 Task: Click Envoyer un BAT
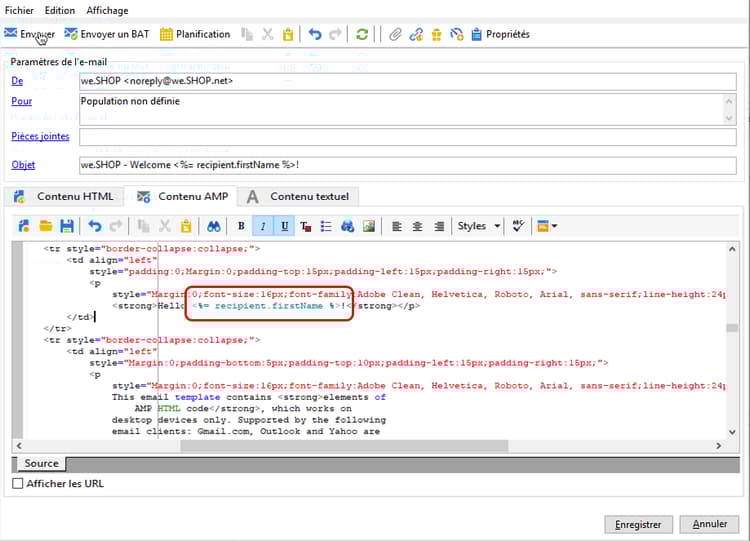(x=107, y=34)
